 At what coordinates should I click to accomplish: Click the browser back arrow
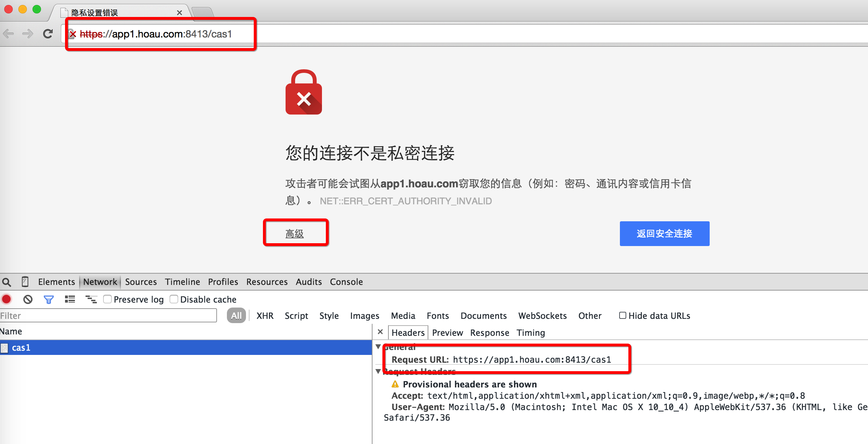[8, 34]
